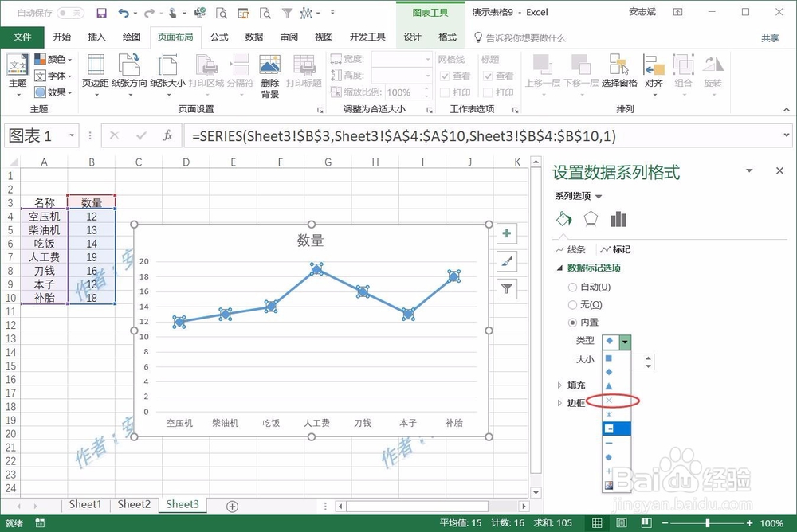The image size is (797, 532).
Task: Select the Fill & Line paint bucket icon
Action: [563, 219]
